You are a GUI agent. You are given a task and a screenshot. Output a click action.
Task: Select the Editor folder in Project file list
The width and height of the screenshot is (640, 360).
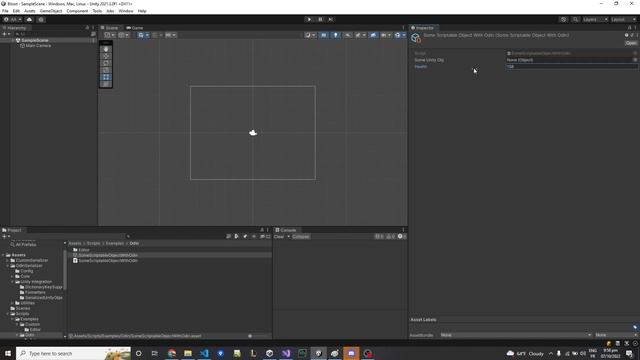coord(81,250)
